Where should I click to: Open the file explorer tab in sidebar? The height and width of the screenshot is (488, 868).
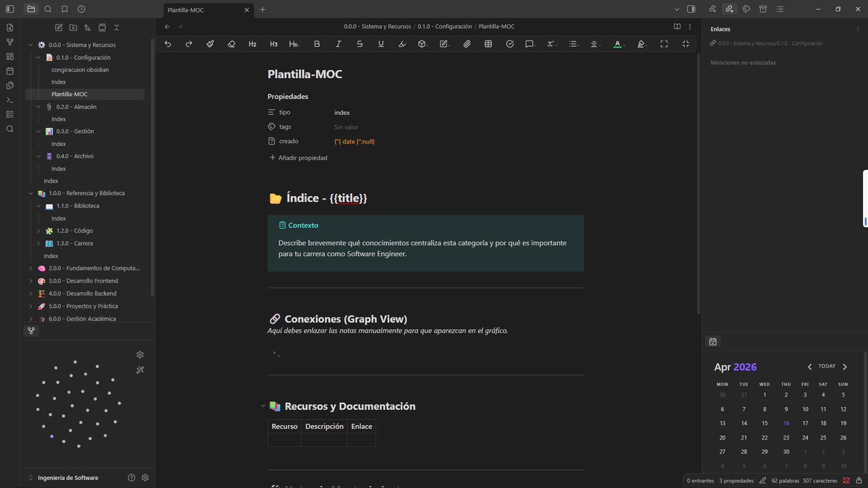(30, 9)
